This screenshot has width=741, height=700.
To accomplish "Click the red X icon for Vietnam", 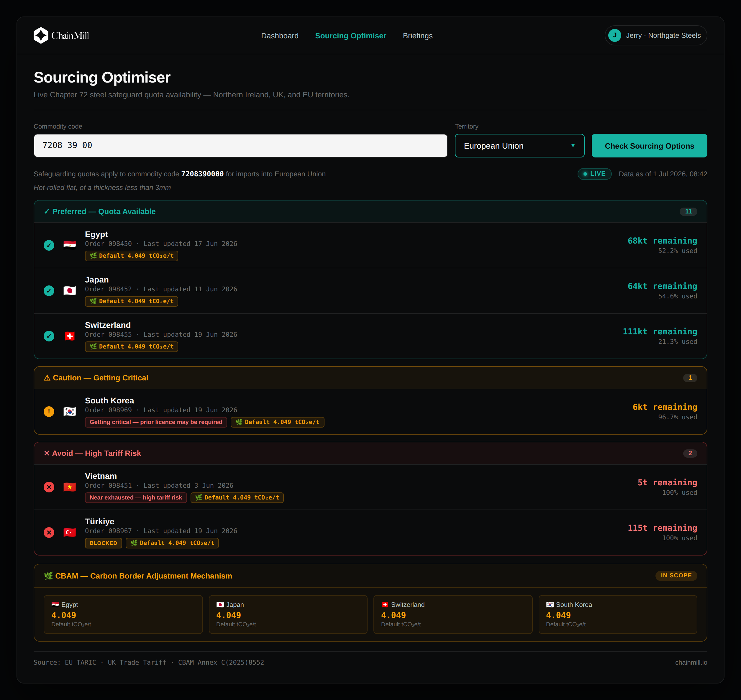I will tap(49, 487).
